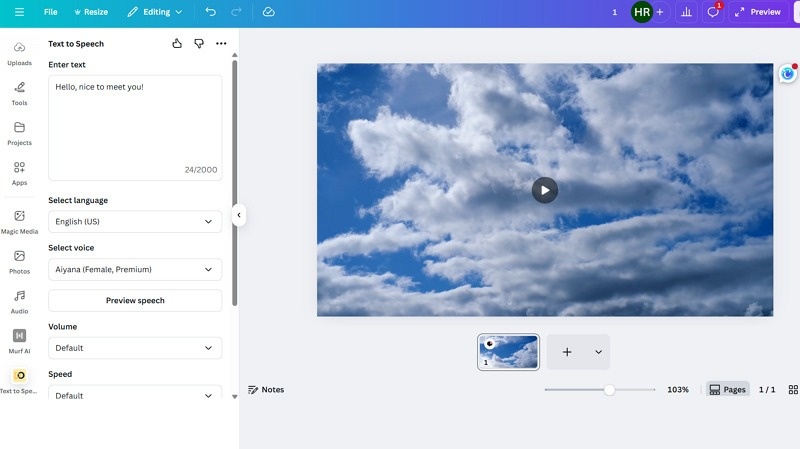
Task: Add collaborator with the plus icon
Action: click(x=660, y=12)
